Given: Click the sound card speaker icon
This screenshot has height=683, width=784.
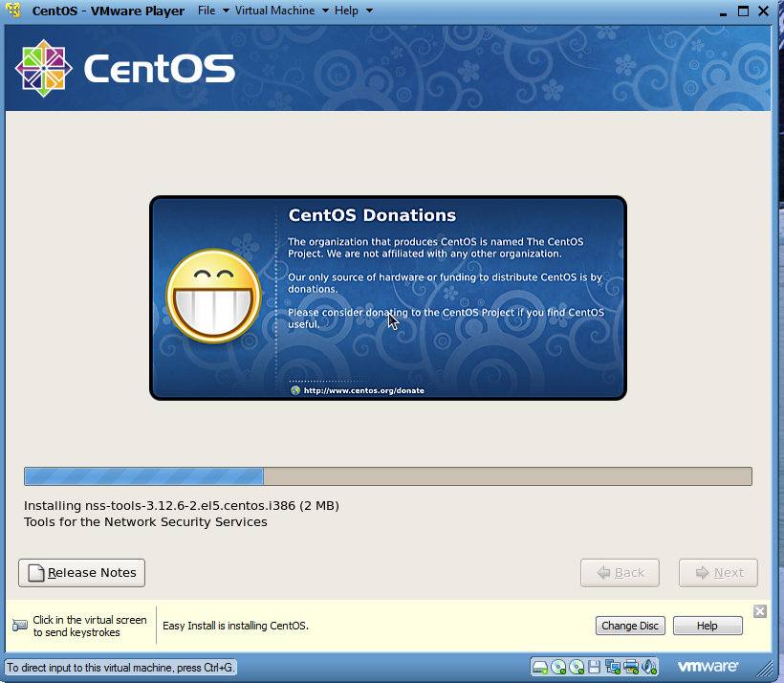Looking at the screenshot, I should point(649,667).
